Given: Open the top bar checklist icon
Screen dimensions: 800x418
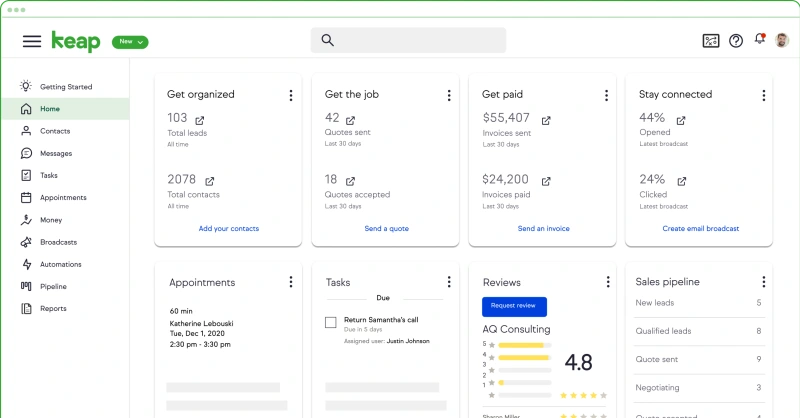Looking at the screenshot, I should [711, 41].
